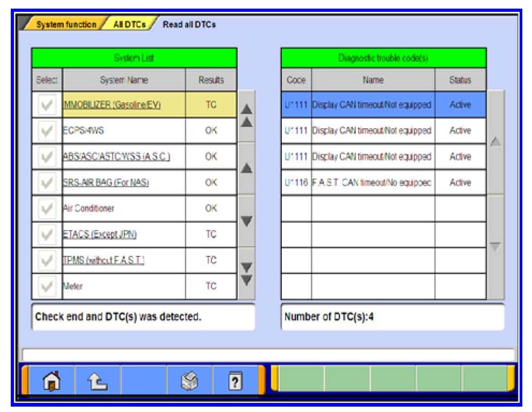This screenshot has width=532, height=412.
Task: Open SRS-AIR BAG (For NAS) link
Action: 106,183
